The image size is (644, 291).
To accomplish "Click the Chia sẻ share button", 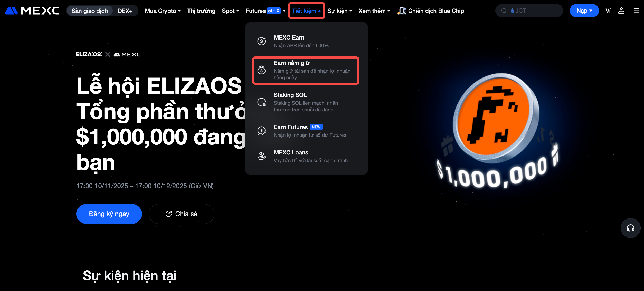I will (x=181, y=214).
